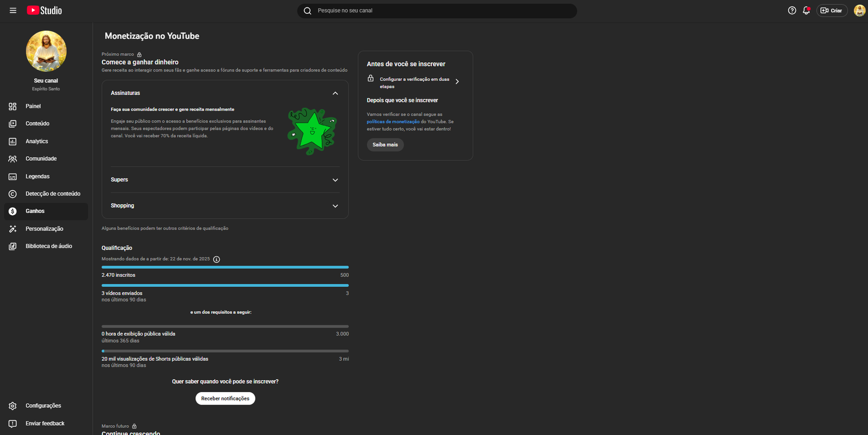The image size is (868, 435).
Task: Click the YouTube Studio logo
Action: pyautogui.click(x=44, y=10)
